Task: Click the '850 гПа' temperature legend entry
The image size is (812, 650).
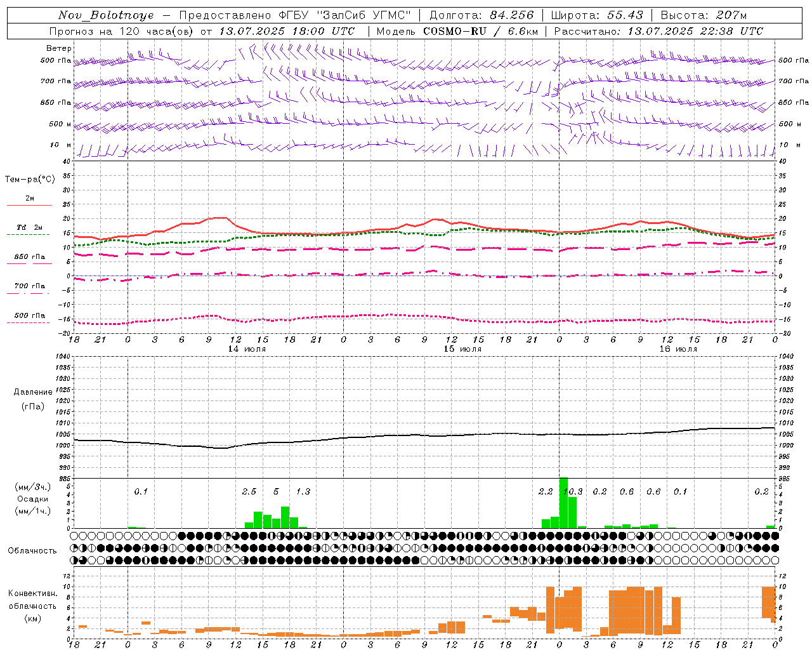Action: 29,257
